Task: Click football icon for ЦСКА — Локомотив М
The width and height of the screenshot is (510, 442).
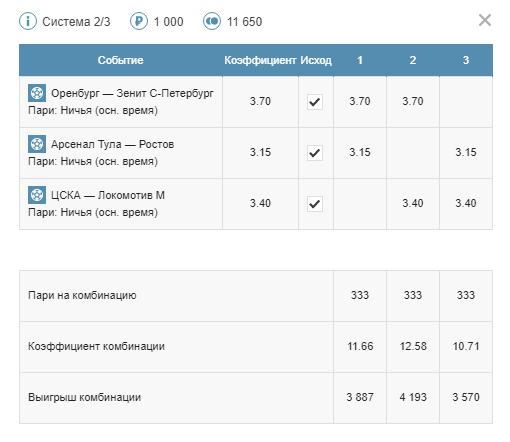Action: pyautogui.click(x=37, y=195)
